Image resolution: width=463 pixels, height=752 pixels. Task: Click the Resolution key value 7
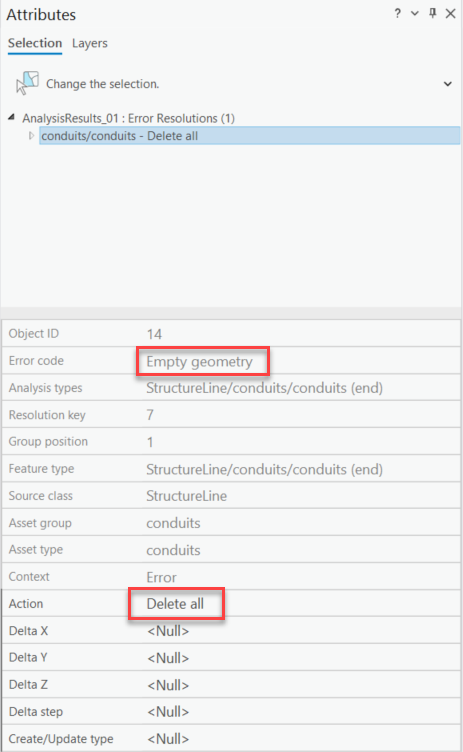(150, 414)
